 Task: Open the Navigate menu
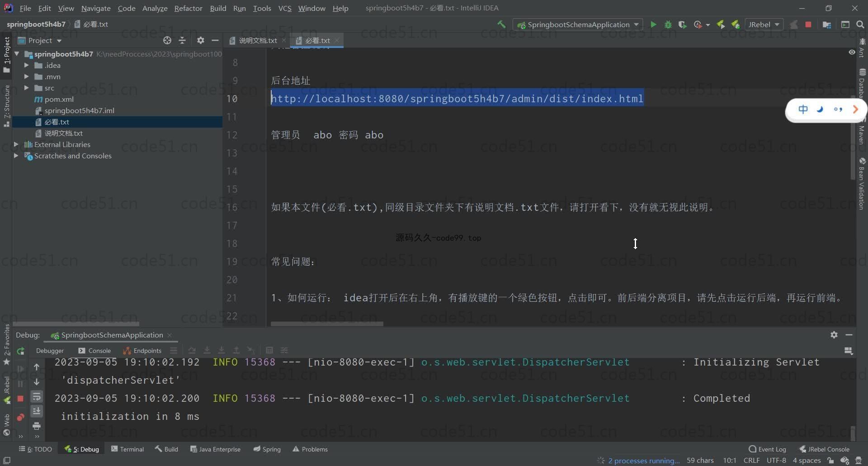[96, 8]
